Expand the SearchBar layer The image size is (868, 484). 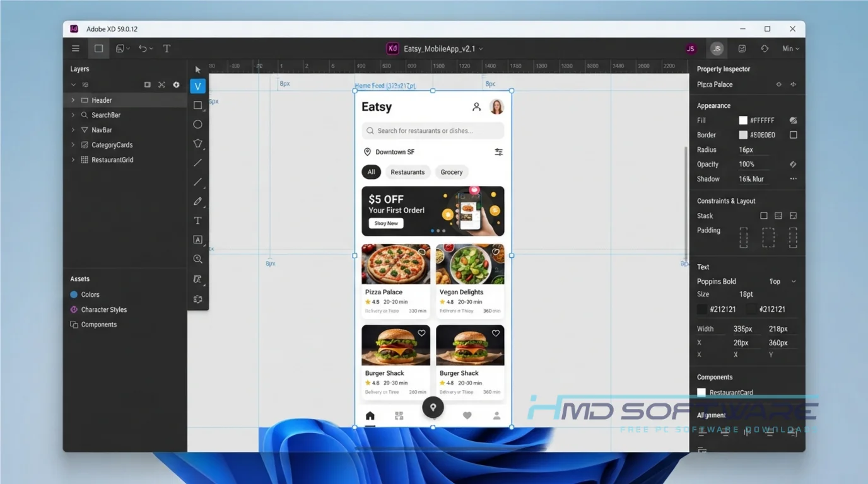click(x=73, y=115)
